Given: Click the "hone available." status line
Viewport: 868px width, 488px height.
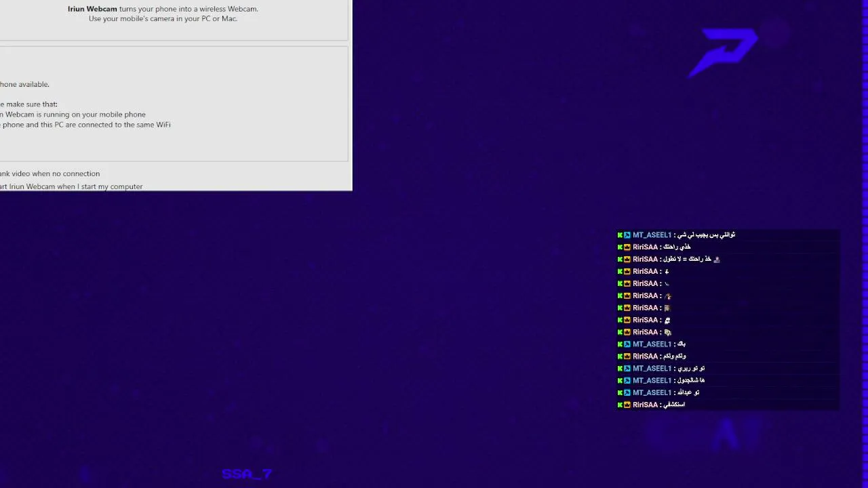Looking at the screenshot, I should click(24, 84).
